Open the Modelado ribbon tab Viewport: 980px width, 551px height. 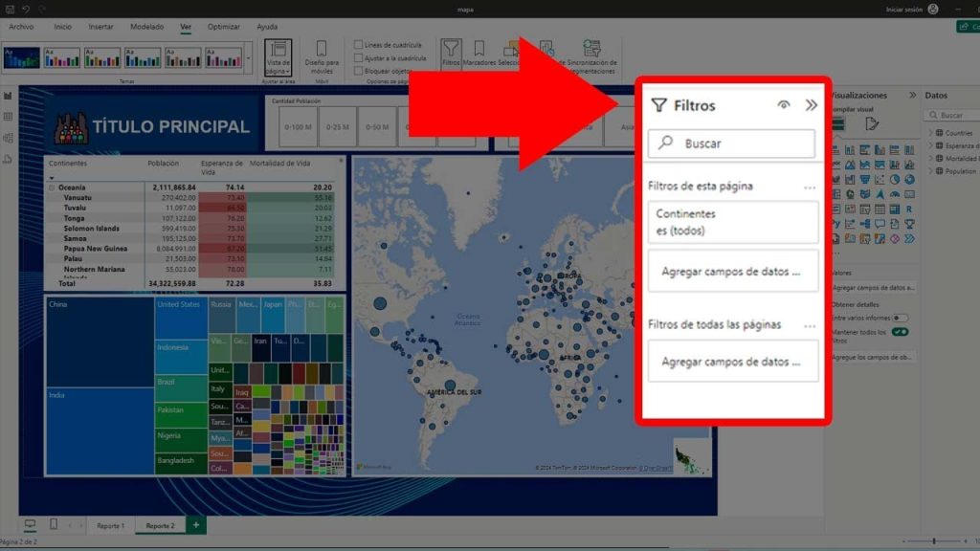tap(146, 27)
